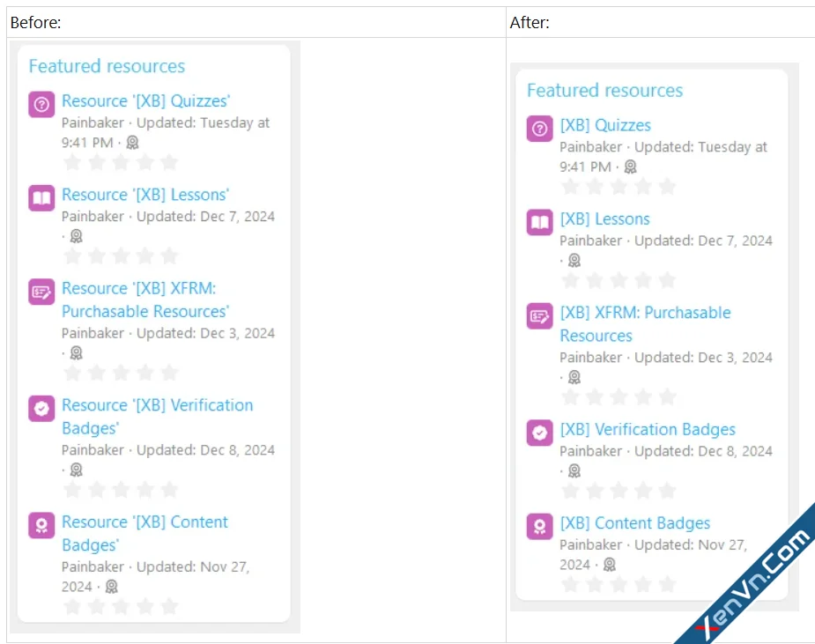Open "[XB] Verification Badges" link in After panel

[x=647, y=430]
